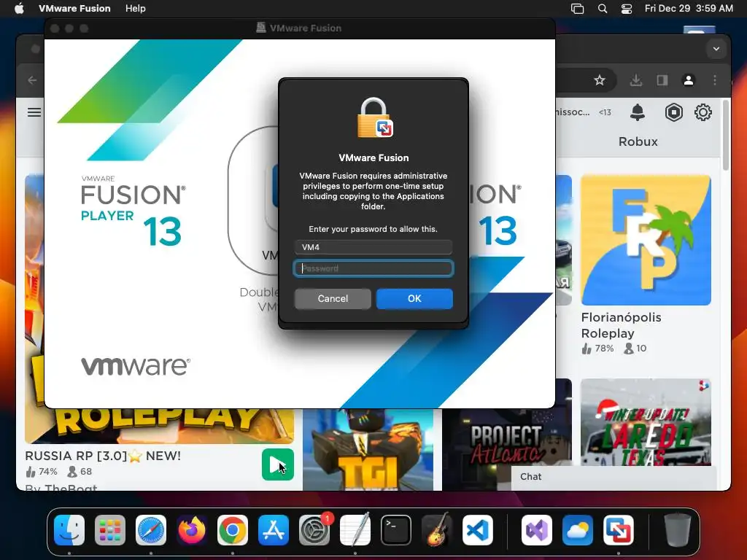Open Chrome's three-dot menu
Viewport: 747px width, 560px height.
(x=715, y=80)
